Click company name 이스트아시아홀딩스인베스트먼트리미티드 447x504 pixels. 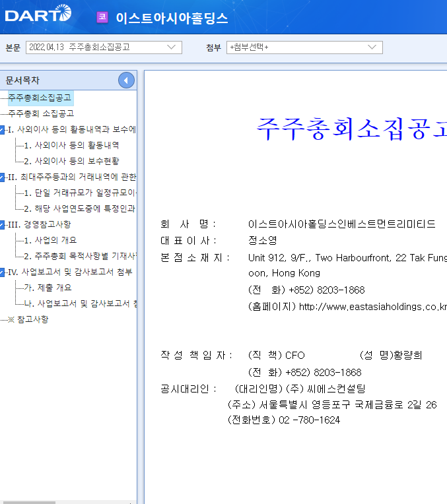(342, 224)
